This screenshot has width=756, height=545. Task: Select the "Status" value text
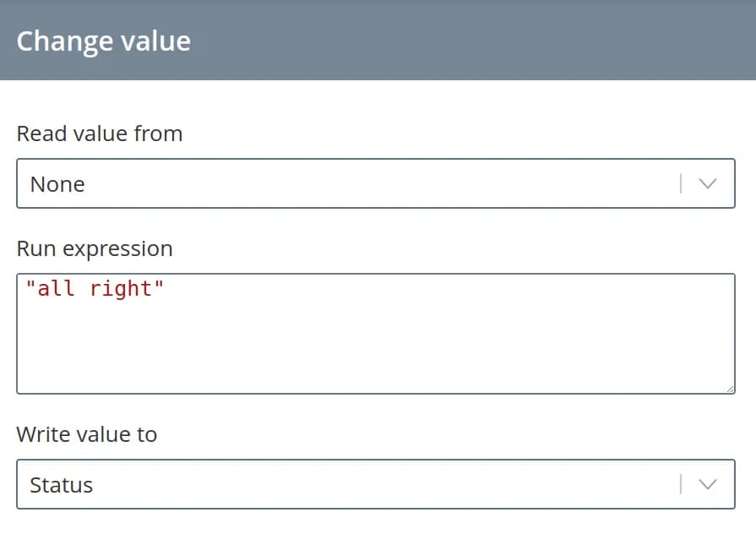click(x=61, y=485)
